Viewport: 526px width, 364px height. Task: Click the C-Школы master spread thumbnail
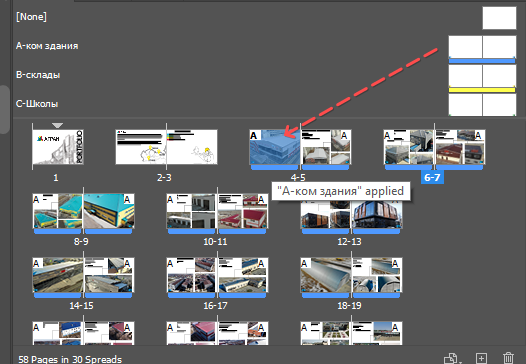coord(482,105)
